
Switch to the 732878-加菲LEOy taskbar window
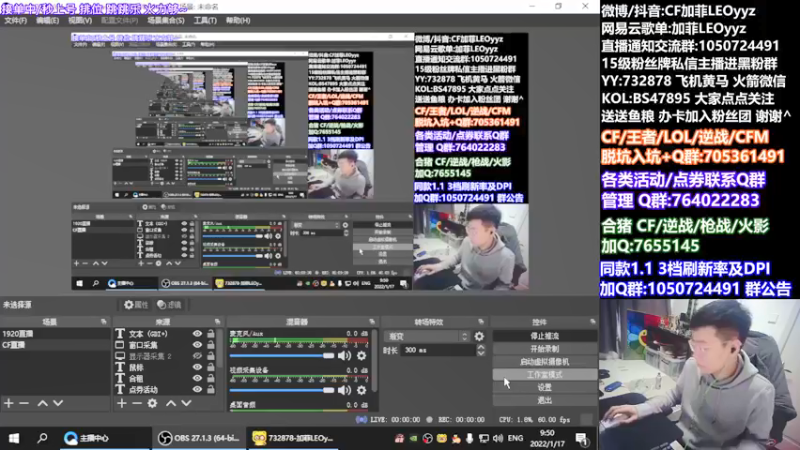(x=292, y=438)
